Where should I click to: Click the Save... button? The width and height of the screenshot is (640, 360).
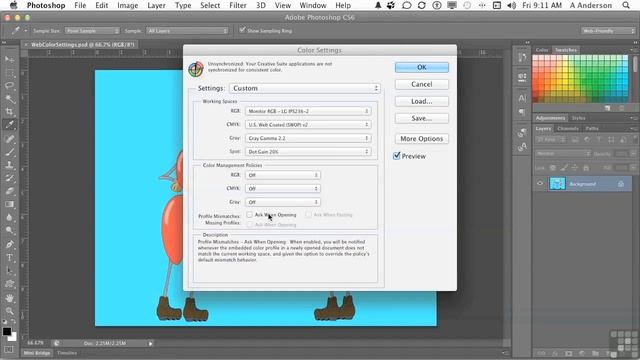[422, 118]
